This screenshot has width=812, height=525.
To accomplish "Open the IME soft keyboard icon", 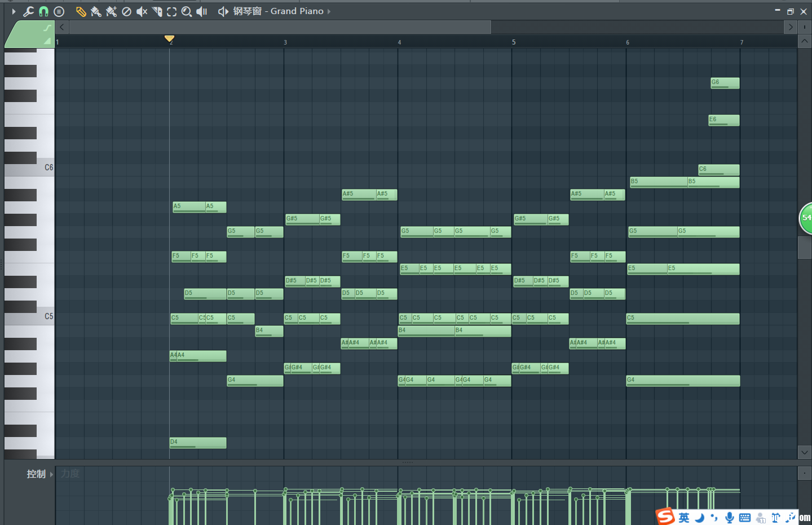I will point(745,518).
